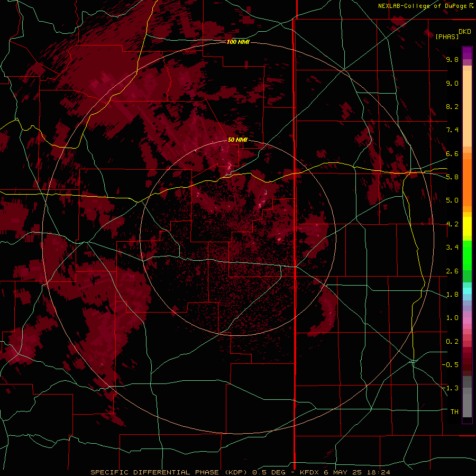This screenshot has height=476, width=476.
Task: Click the -1.3 value on the color scale
Action: [x=450, y=388]
